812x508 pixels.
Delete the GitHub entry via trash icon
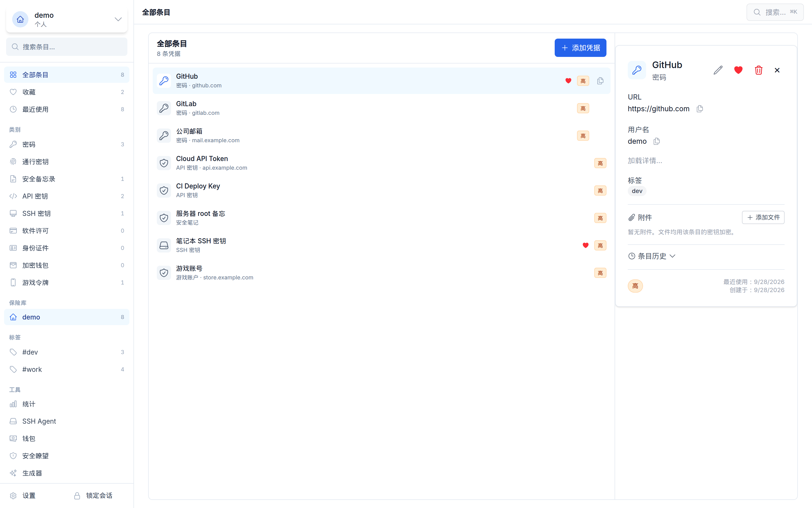pos(758,70)
